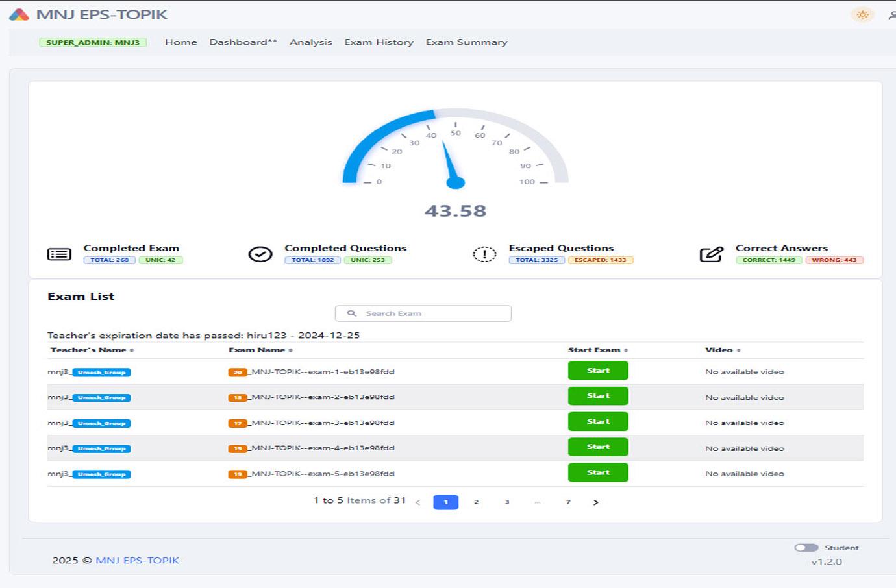This screenshot has width=896, height=588.
Task: Click the CORRECT: 1449 badge
Action: [769, 260]
